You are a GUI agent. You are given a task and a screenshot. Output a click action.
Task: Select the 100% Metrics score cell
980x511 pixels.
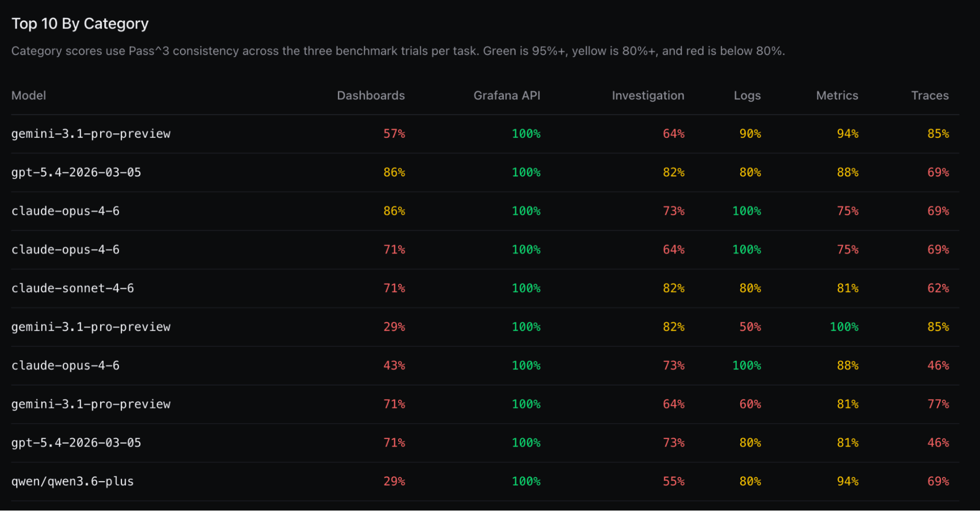tap(844, 327)
